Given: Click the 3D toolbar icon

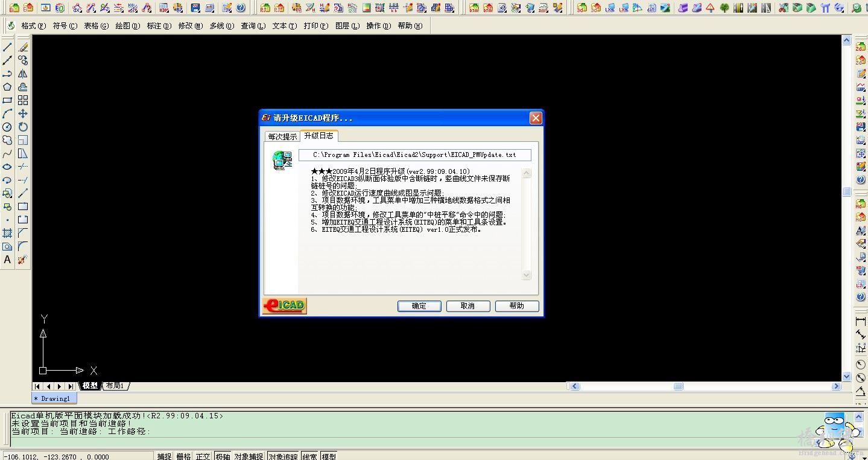Looking at the screenshot, I should [x=581, y=8].
